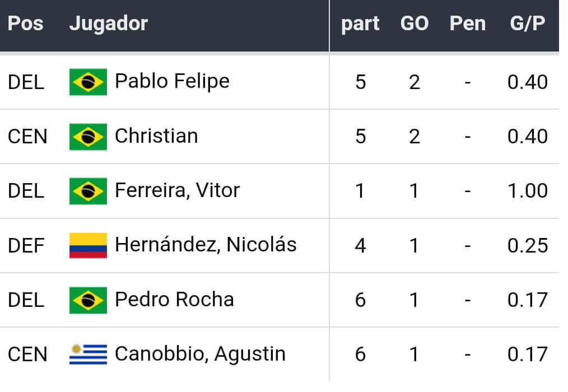The image size is (568, 392).
Task: Open player Pablo Felipe
Action: click(172, 81)
